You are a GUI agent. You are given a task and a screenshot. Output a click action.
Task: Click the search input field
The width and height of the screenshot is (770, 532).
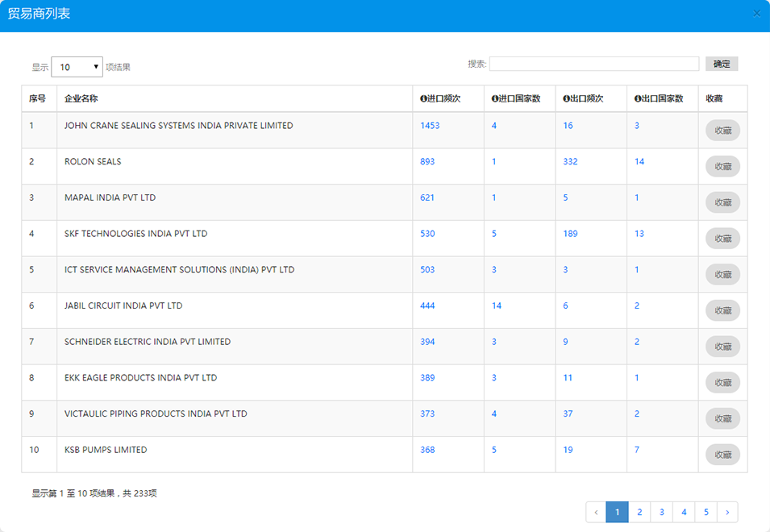tap(593, 64)
